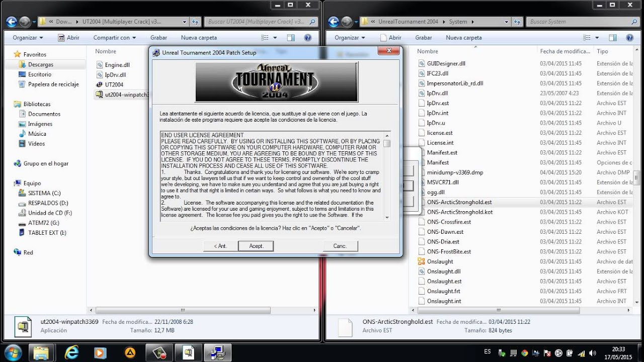Click UnrealTournament 2004 in the address breadcrumb
Screen dimensions: 644x362
pos(408,22)
